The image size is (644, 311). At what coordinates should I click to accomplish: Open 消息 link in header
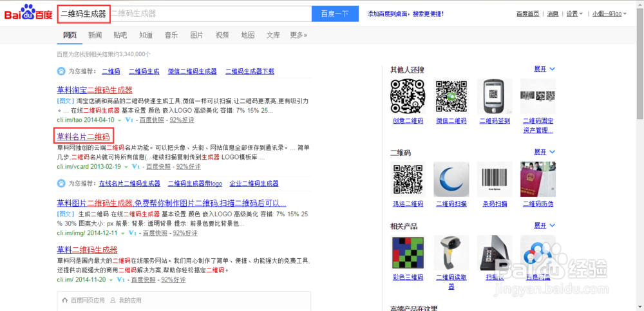point(553,14)
